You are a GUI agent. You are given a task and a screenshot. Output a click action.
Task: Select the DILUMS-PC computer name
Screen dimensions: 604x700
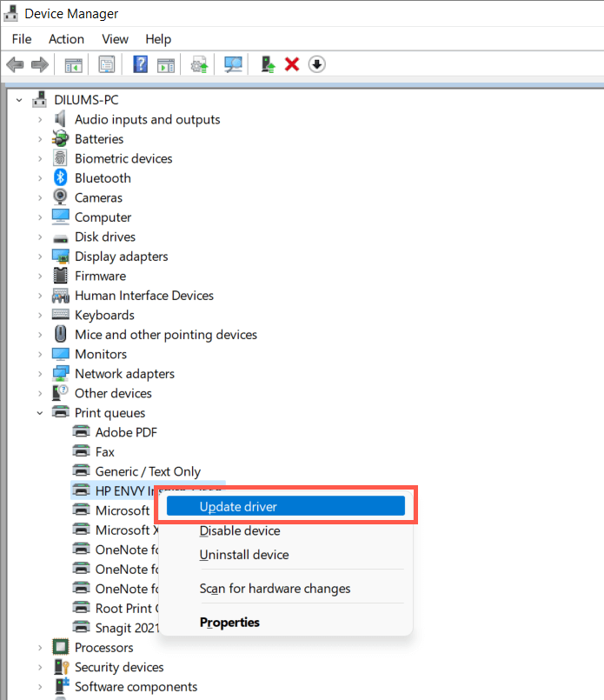coord(86,99)
